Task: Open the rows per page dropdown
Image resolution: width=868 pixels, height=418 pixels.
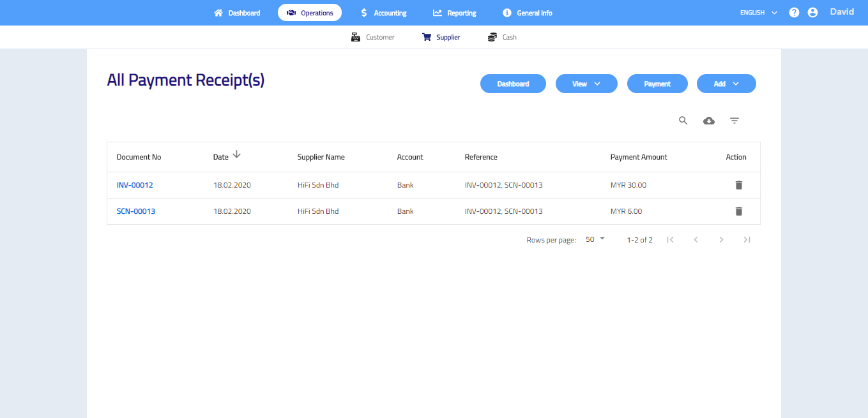Action: click(x=595, y=239)
